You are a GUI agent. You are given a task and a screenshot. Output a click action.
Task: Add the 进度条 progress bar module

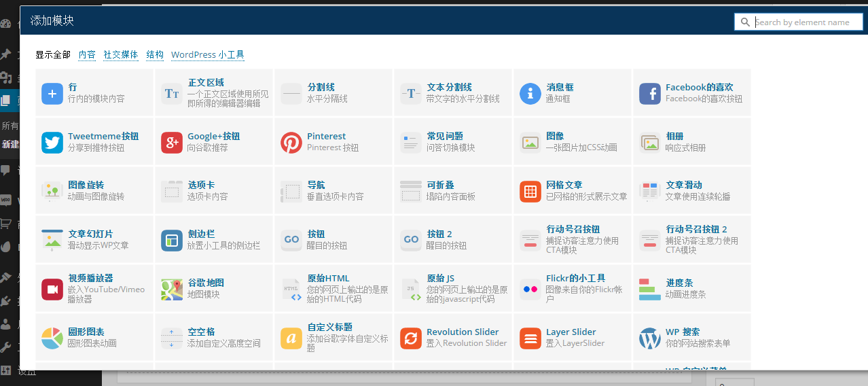[x=679, y=283]
